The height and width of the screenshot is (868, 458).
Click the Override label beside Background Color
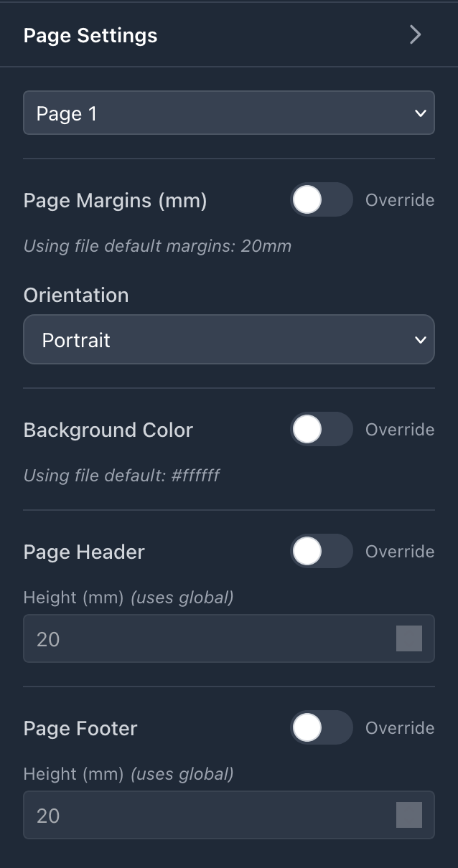click(x=399, y=429)
